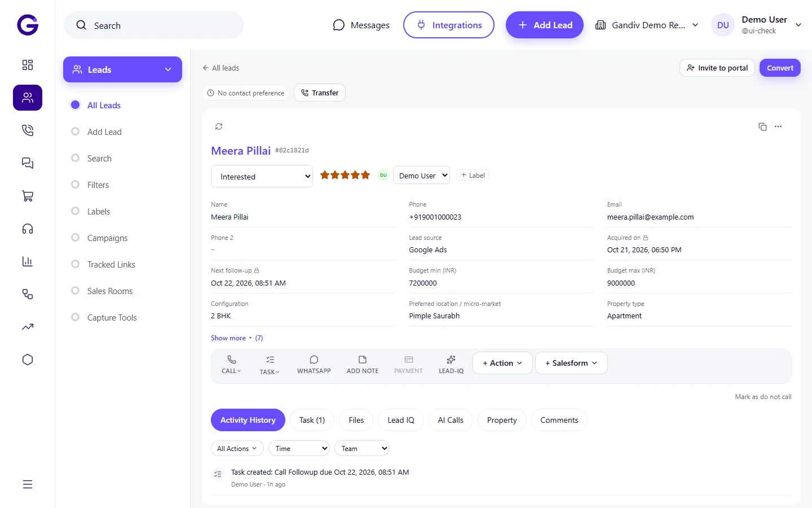The height and width of the screenshot is (508, 812).
Task: Open the trending analytics arrow icon
Action: click(x=28, y=327)
